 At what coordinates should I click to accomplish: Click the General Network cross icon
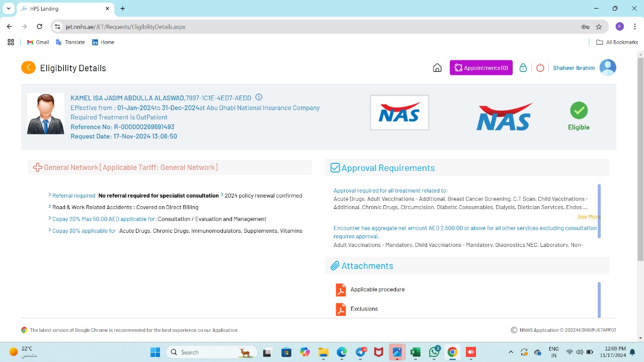(37, 167)
